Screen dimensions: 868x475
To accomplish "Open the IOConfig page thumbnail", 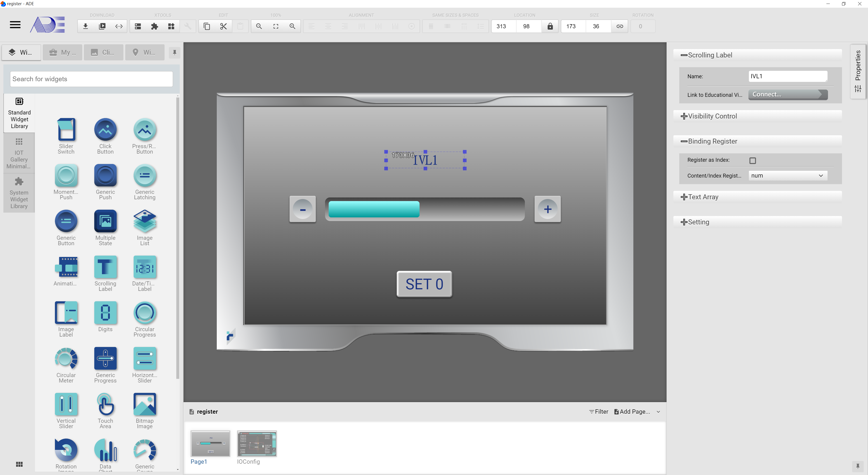I will [257, 444].
